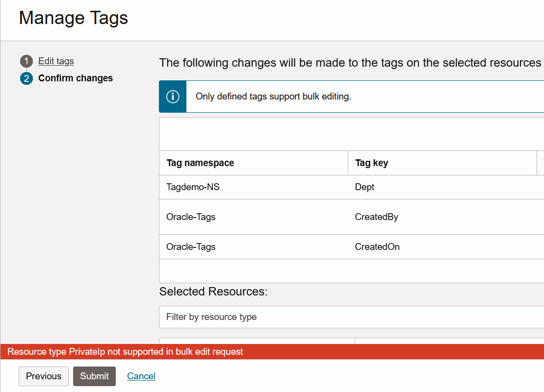The image size is (544, 392).
Task: Click the Selected Resources section label
Action: 213,291
